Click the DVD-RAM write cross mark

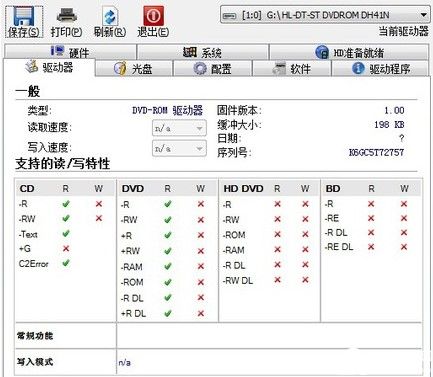pyautogui.click(x=201, y=266)
